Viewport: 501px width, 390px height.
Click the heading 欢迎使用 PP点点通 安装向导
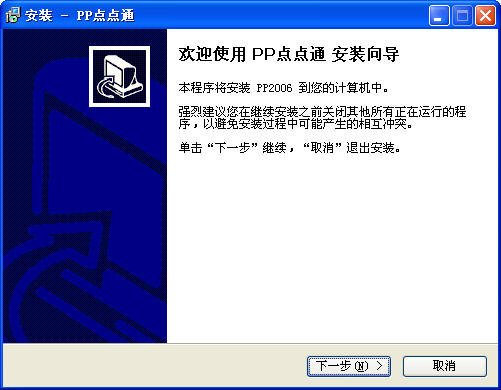pyautogui.click(x=289, y=54)
